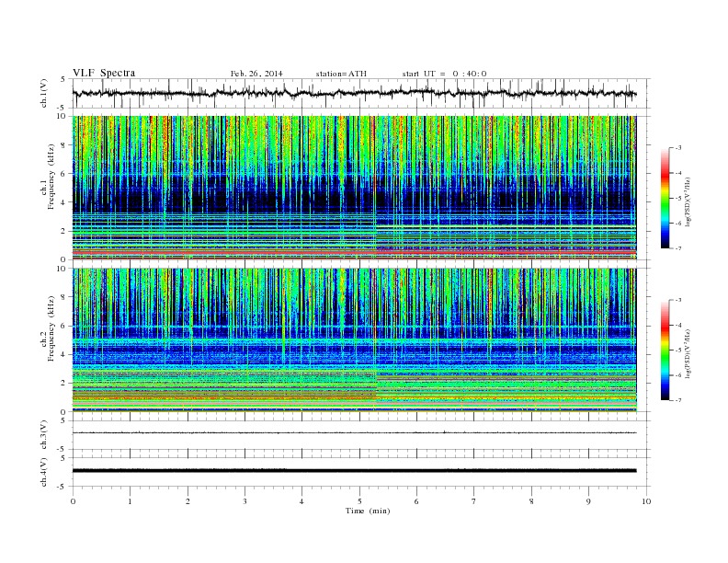Click the ch.3 voltage trace panel
The height and width of the screenshot is (563, 728).
[361, 435]
